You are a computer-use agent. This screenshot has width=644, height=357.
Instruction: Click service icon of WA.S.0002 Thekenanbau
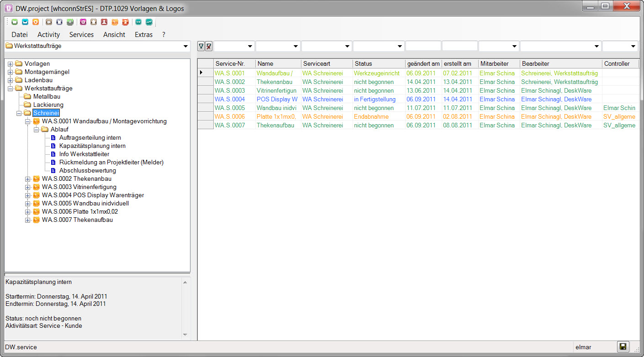pos(37,179)
